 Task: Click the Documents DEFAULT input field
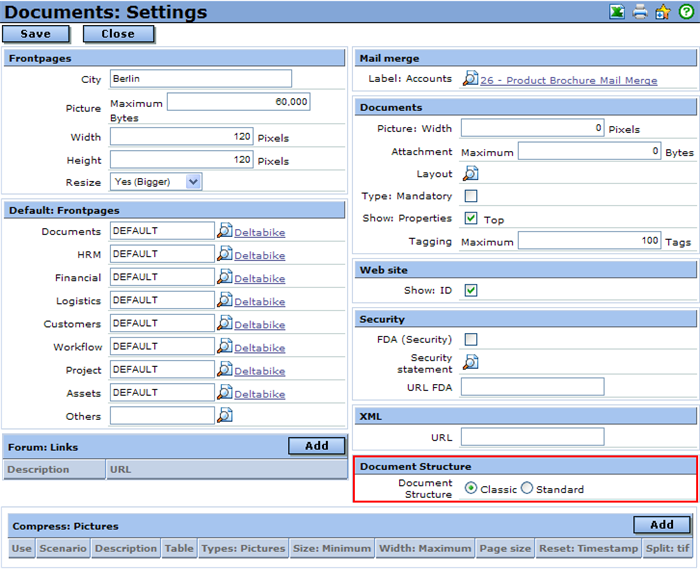(162, 231)
